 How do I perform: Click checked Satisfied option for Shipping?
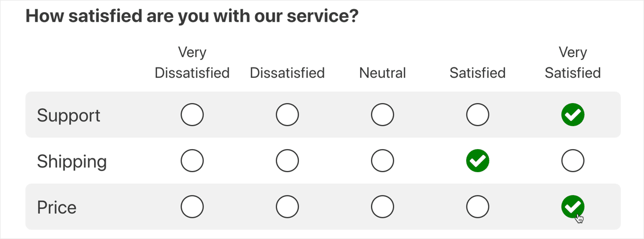click(478, 161)
